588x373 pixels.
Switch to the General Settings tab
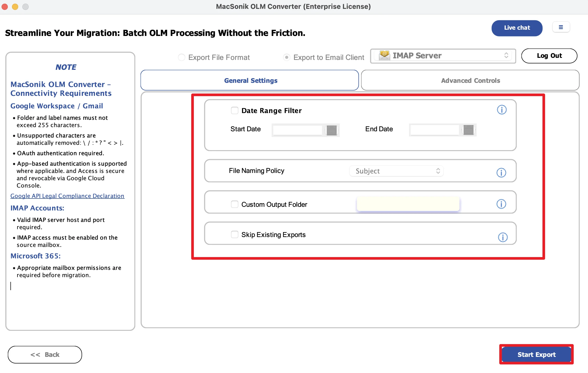tap(250, 80)
